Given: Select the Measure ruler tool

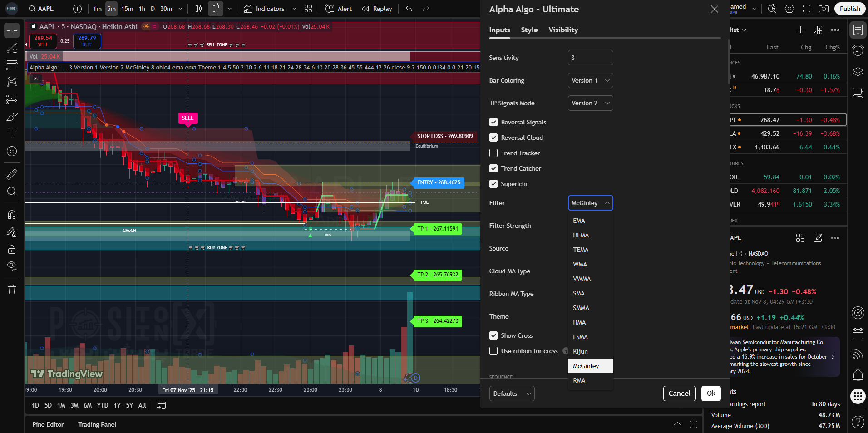Looking at the screenshot, I should 12,174.
